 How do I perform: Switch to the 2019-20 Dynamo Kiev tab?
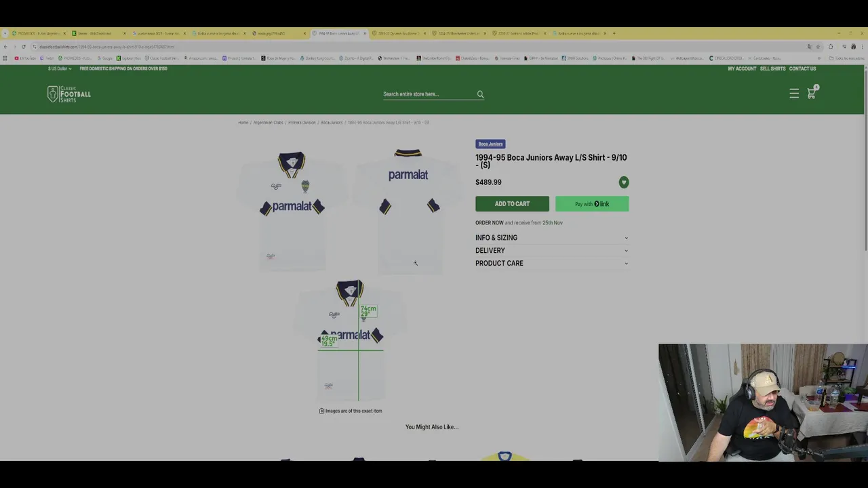(x=397, y=33)
